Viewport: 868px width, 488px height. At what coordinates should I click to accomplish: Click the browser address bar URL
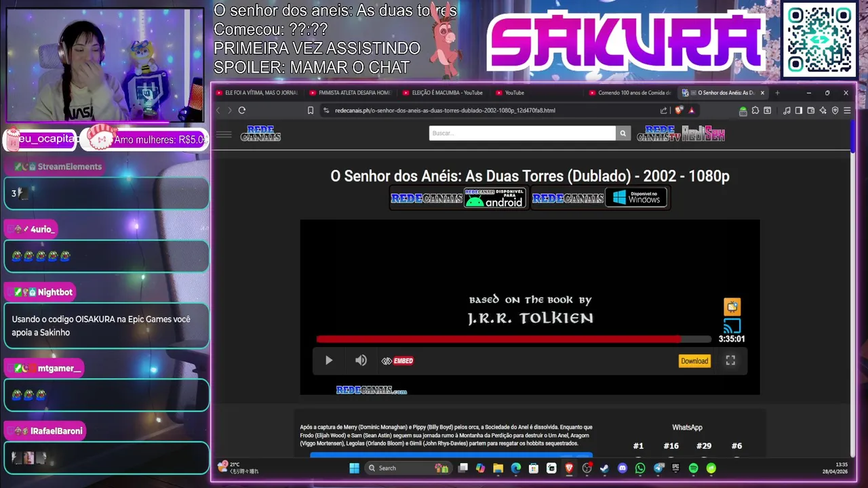[445, 110]
